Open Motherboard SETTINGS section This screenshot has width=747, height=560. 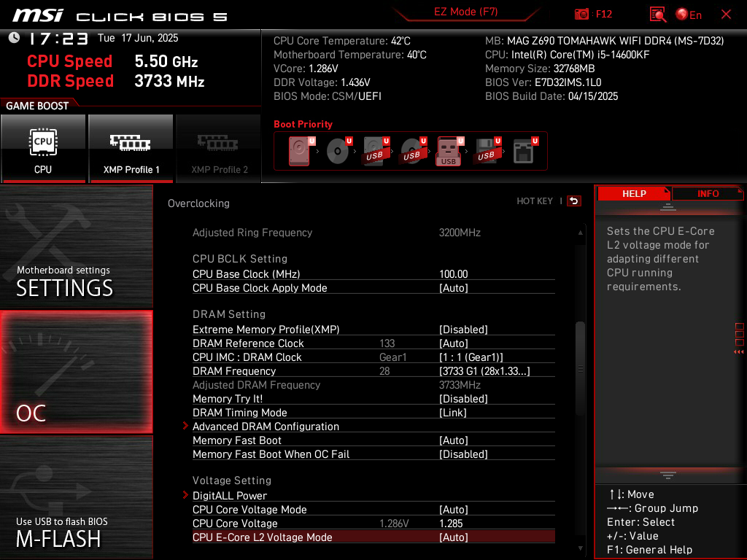click(x=76, y=246)
